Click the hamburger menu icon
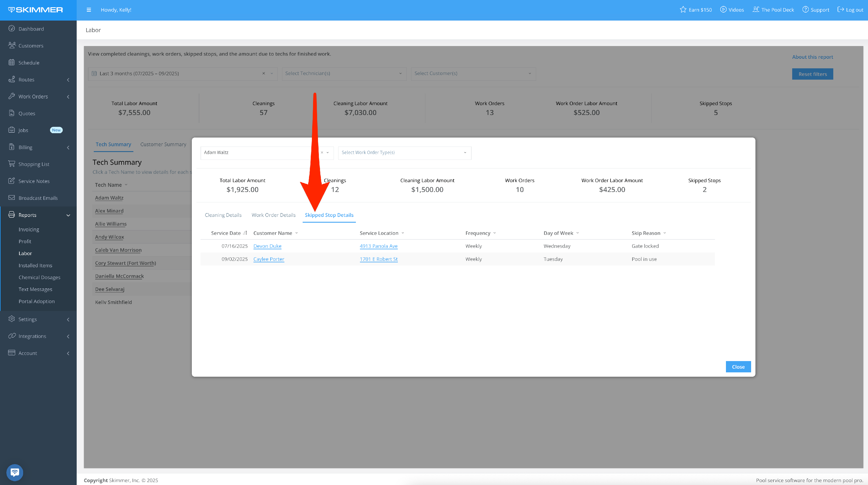 89,10
